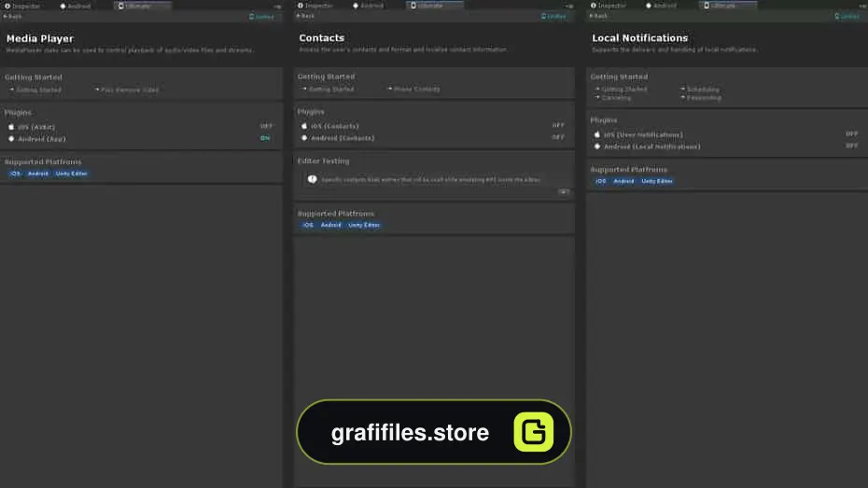Go Back in the Contacts panel
868x488 pixels.
(x=305, y=16)
